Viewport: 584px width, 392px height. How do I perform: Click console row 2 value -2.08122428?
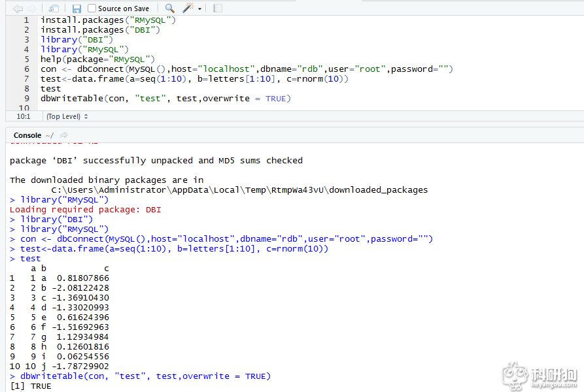tap(80, 288)
